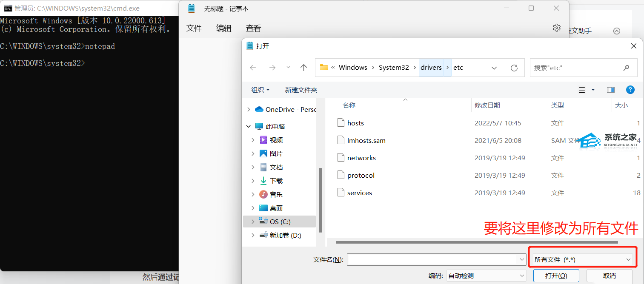Select the drivers breadcrumb segment
This screenshot has height=284, width=644.
coord(431,67)
